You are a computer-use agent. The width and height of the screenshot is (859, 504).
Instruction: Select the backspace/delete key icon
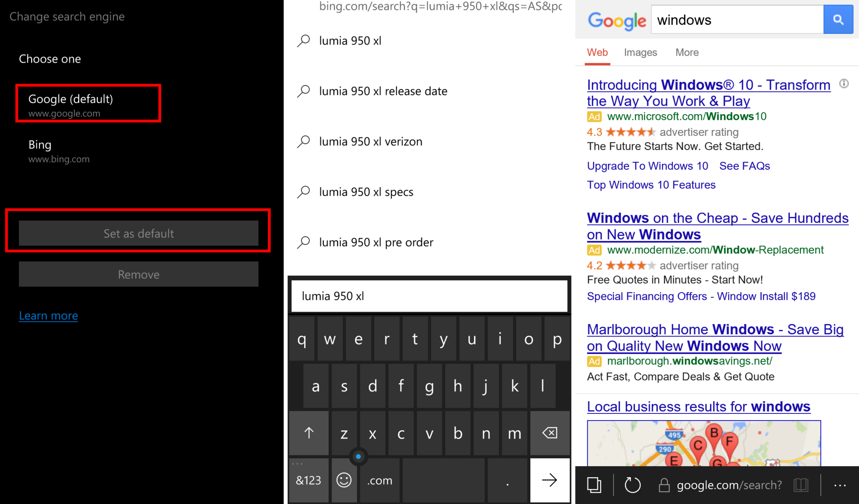[550, 432]
